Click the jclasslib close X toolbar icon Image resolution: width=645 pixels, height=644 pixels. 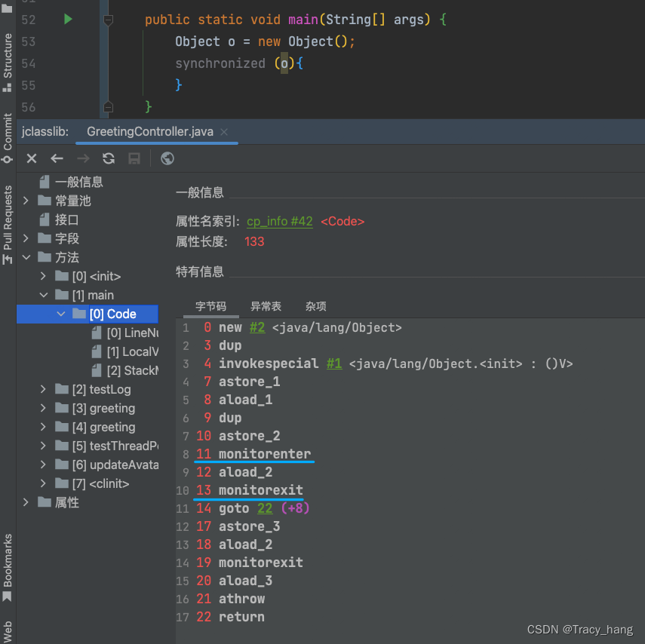tap(32, 158)
